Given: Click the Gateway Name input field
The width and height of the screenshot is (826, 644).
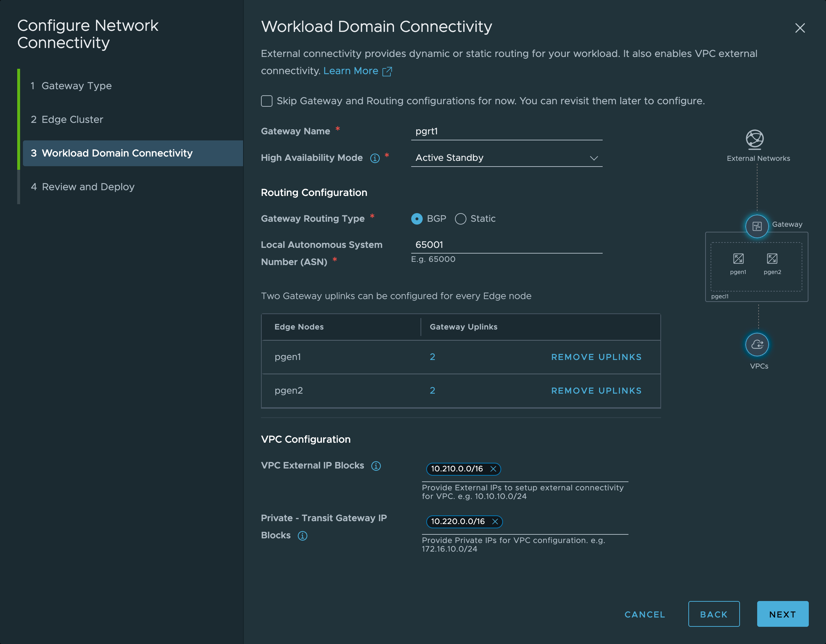Looking at the screenshot, I should pos(507,131).
